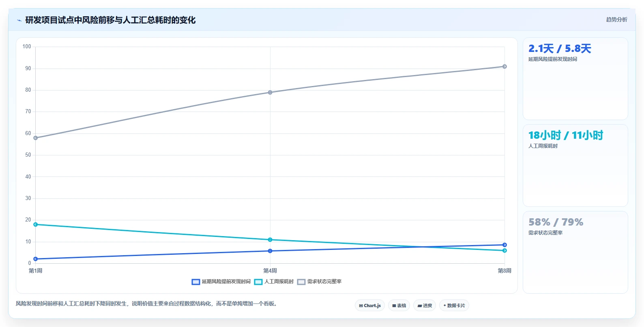Viewport: 644px width, 327px height.
Task: Click the 数据卡片 tag
Action: [x=454, y=305]
